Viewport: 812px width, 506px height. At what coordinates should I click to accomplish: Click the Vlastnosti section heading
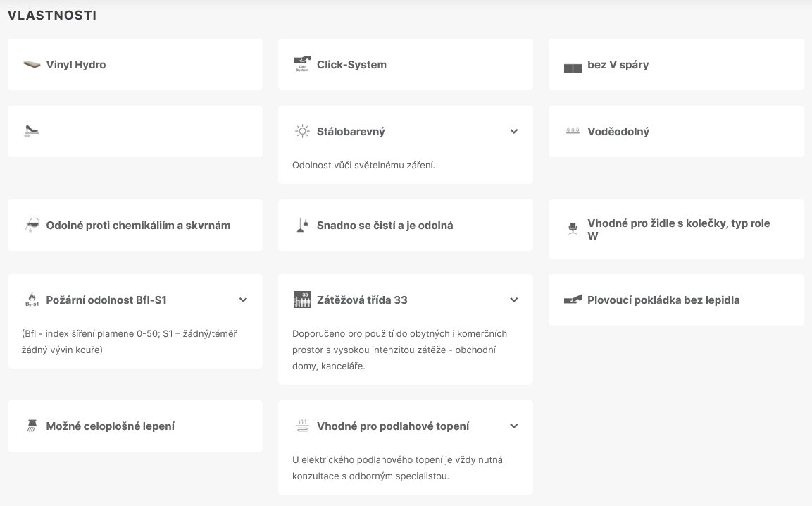(x=52, y=15)
